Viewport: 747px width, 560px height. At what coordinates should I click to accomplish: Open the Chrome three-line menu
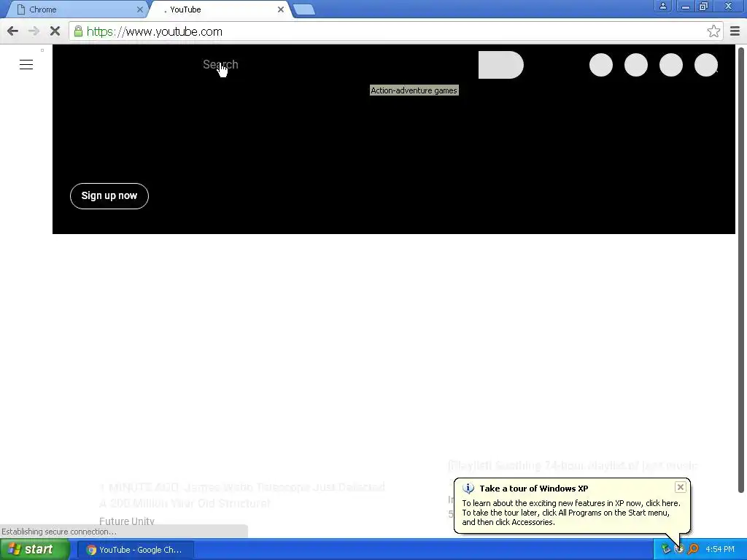[735, 31]
